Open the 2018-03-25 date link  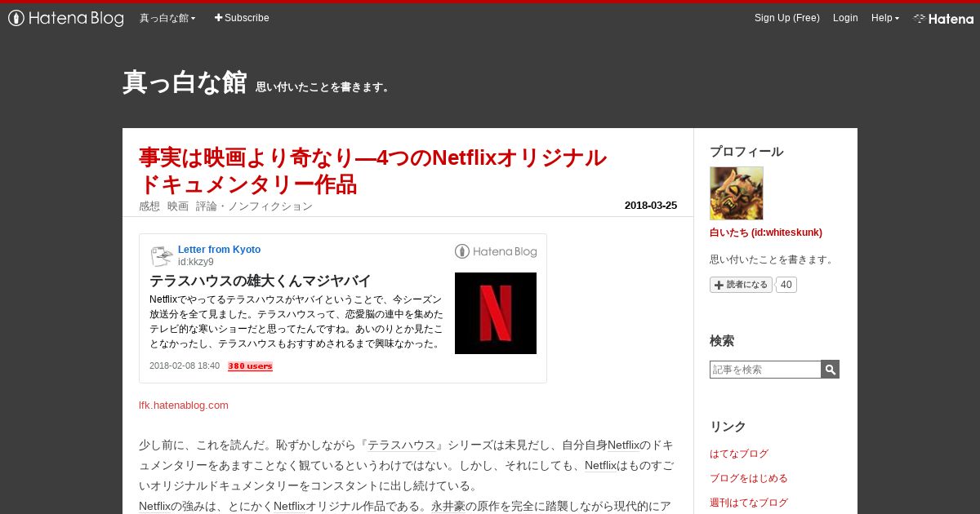pyautogui.click(x=650, y=206)
